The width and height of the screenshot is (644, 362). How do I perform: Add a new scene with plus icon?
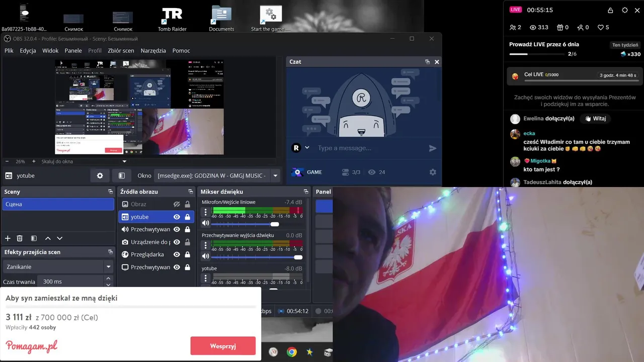(x=8, y=238)
